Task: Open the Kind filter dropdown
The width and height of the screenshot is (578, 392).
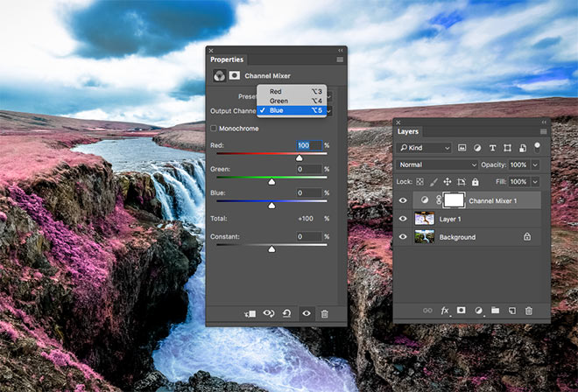Action: (x=424, y=148)
